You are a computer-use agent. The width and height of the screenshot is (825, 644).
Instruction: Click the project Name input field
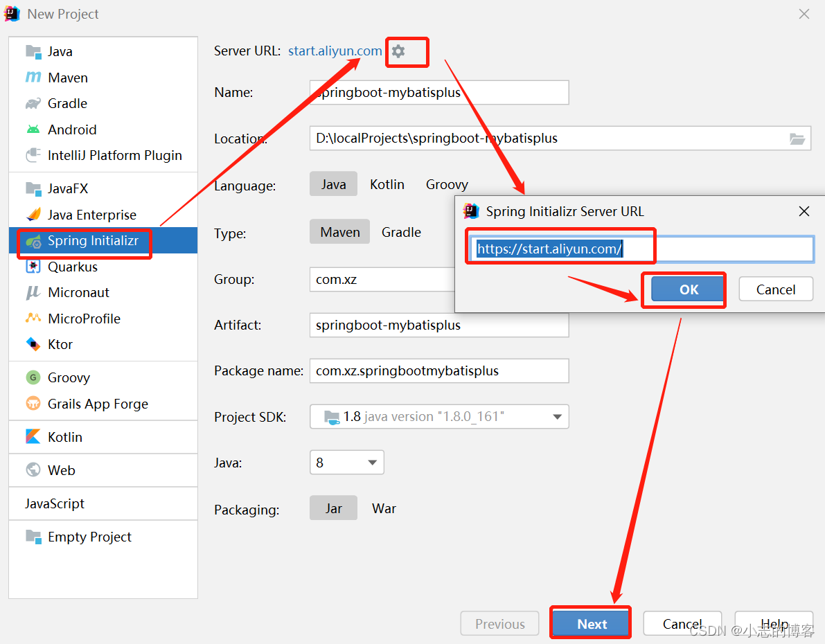point(439,93)
